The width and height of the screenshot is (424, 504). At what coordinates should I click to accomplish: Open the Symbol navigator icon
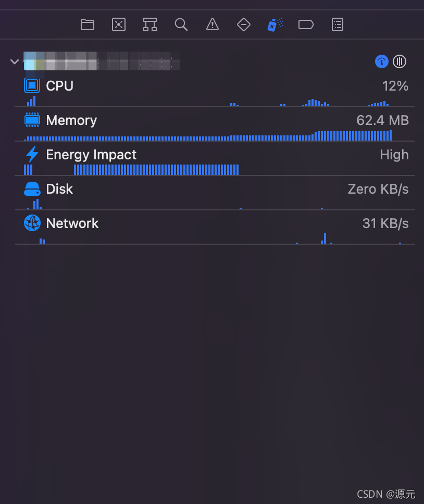tap(149, 24)
